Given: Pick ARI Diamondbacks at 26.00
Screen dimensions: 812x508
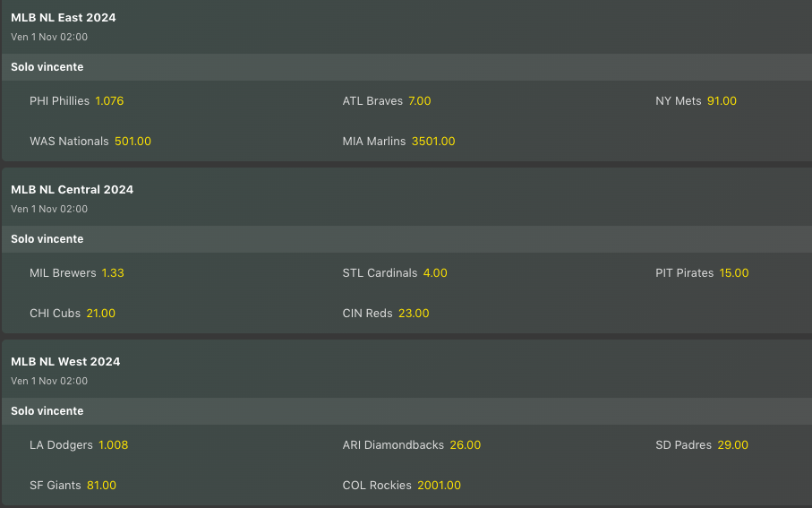Looking at the screenshot, I should [466, 445].
